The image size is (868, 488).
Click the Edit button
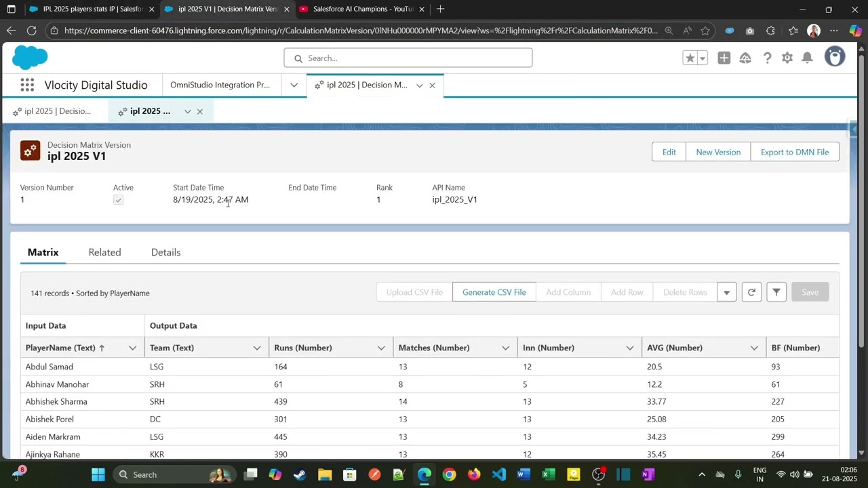669,152
